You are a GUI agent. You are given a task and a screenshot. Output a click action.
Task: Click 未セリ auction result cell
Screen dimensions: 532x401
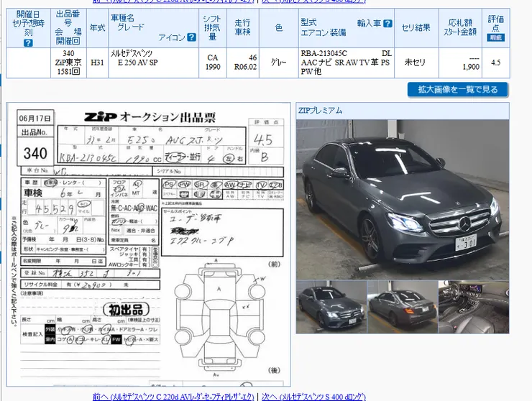click(416, 63)
